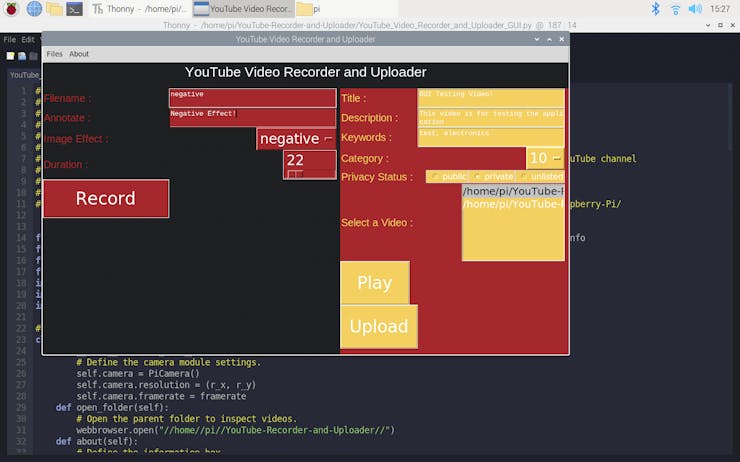Open the Files menu in recorder window
This screenshot has height=462, width=740.
(54, 54)
